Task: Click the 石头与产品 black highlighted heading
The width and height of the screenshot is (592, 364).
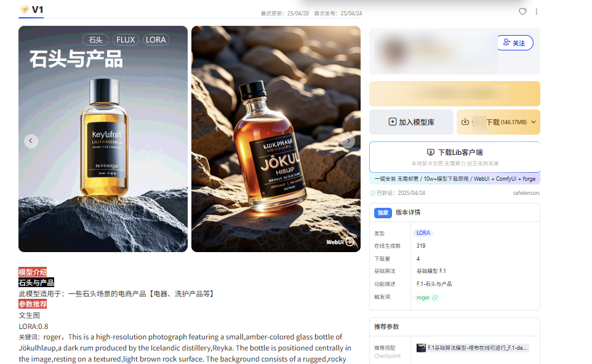Action: click(36, 282)
